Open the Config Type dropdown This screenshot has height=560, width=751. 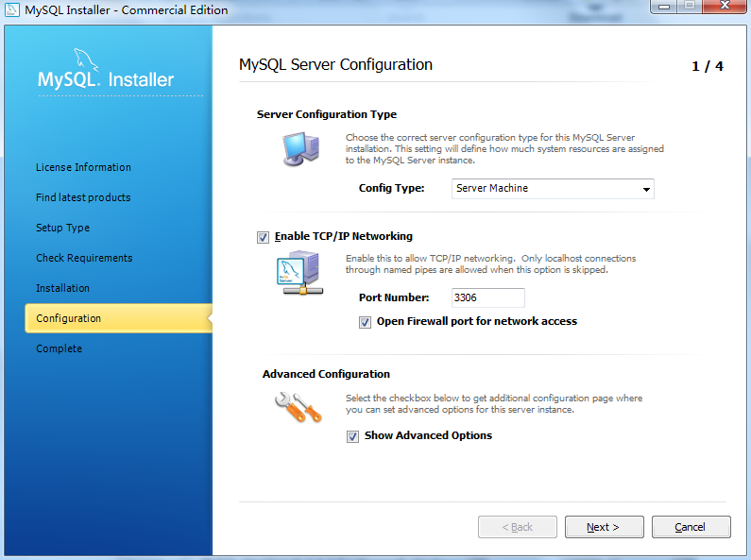coord(553,189)
